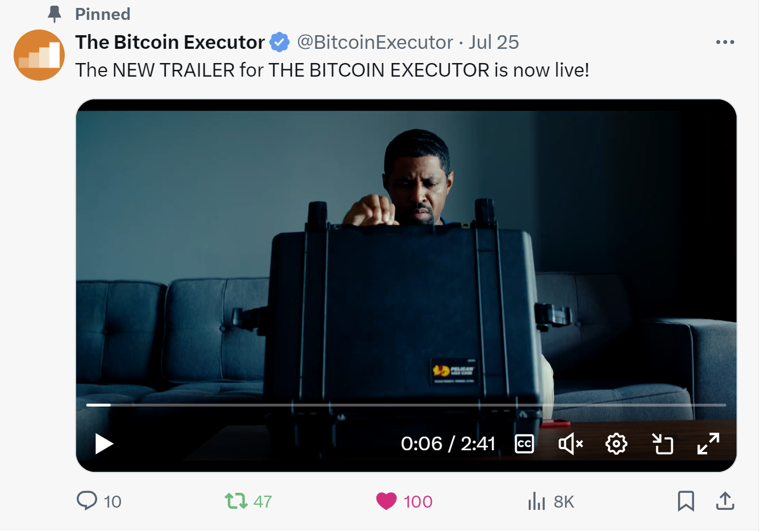Click the retweet icon showing 47

pyautogui.click(x=236, y=501)
